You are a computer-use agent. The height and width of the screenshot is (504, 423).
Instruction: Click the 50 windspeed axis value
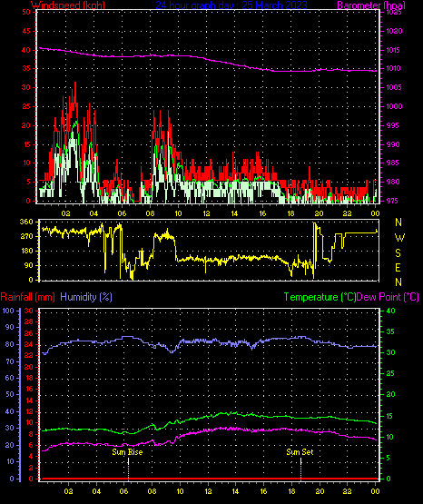pyautogui.click(x=26, y=12)
